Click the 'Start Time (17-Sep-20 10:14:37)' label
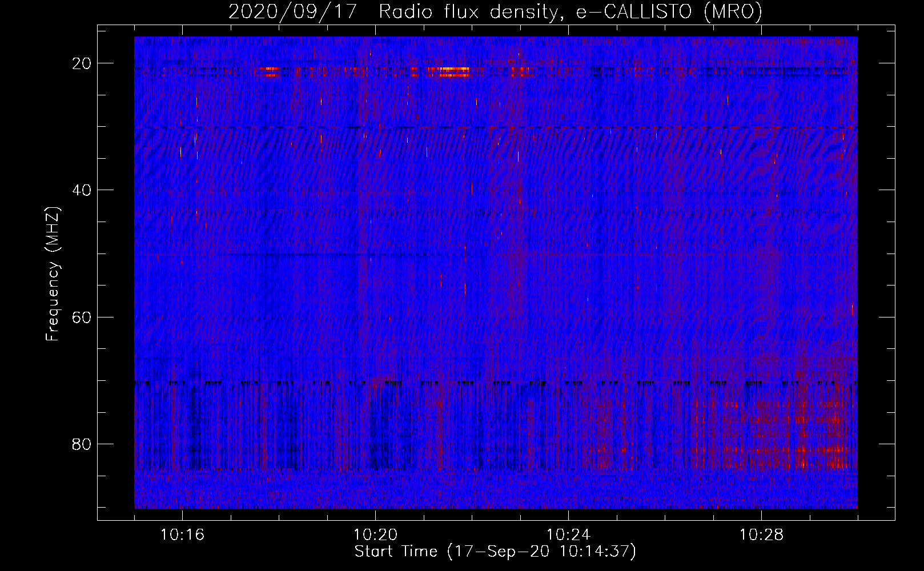Screen dimensions: 924x571 point(495,552)
